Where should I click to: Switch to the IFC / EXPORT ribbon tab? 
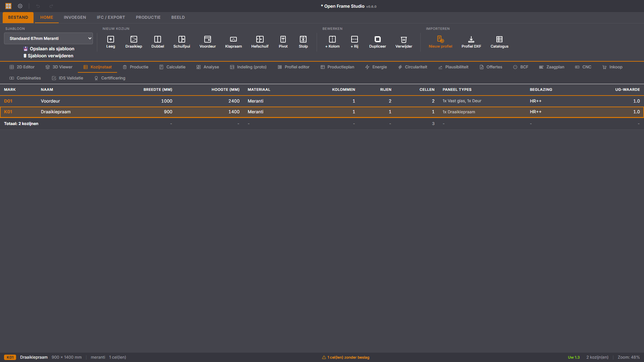pyautogui.click(x=111, y=17)
